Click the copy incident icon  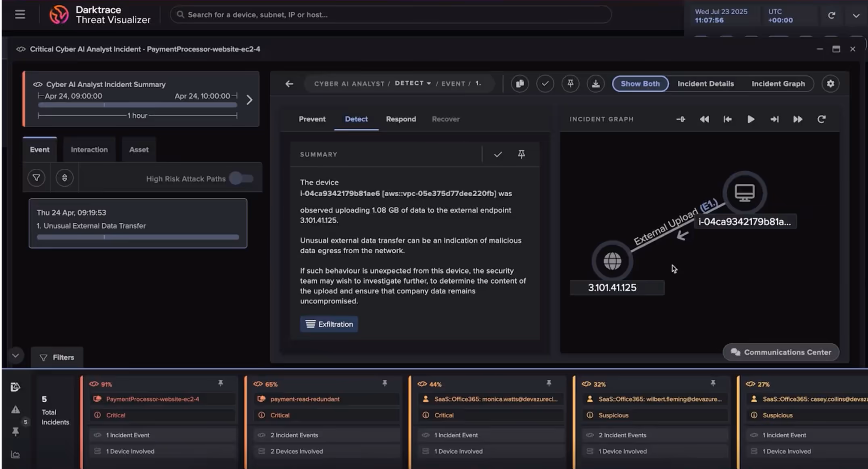[x=520, y=84]
